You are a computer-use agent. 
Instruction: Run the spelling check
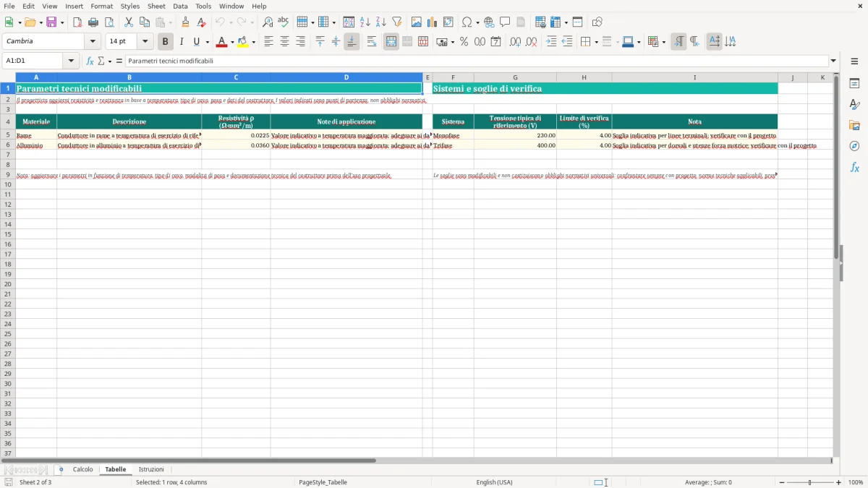click(284, 22)
